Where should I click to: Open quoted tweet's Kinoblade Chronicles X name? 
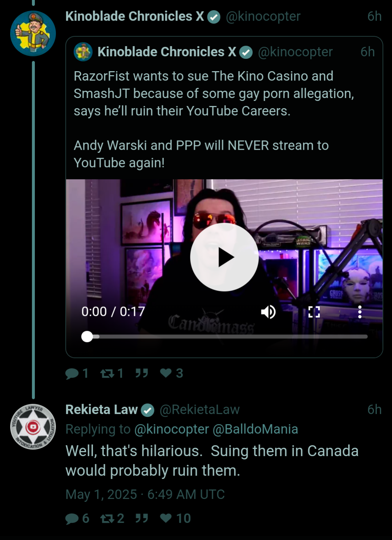pos(167,52)
